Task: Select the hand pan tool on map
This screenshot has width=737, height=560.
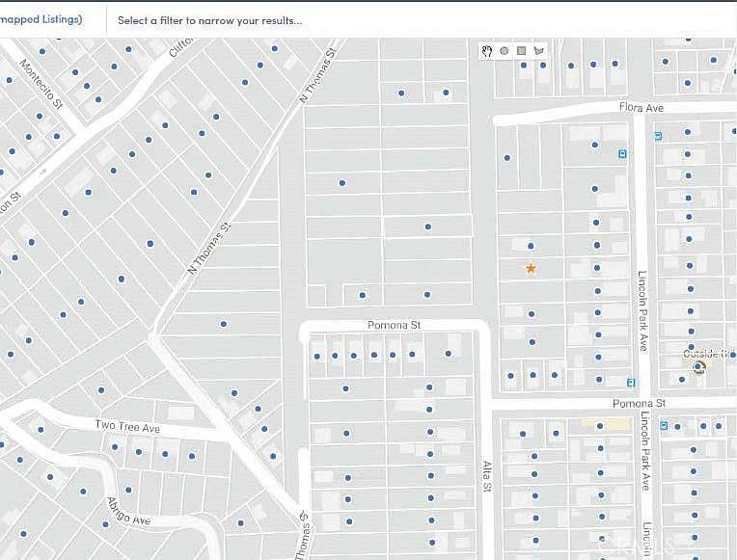Action: click(x=487, y=51)
